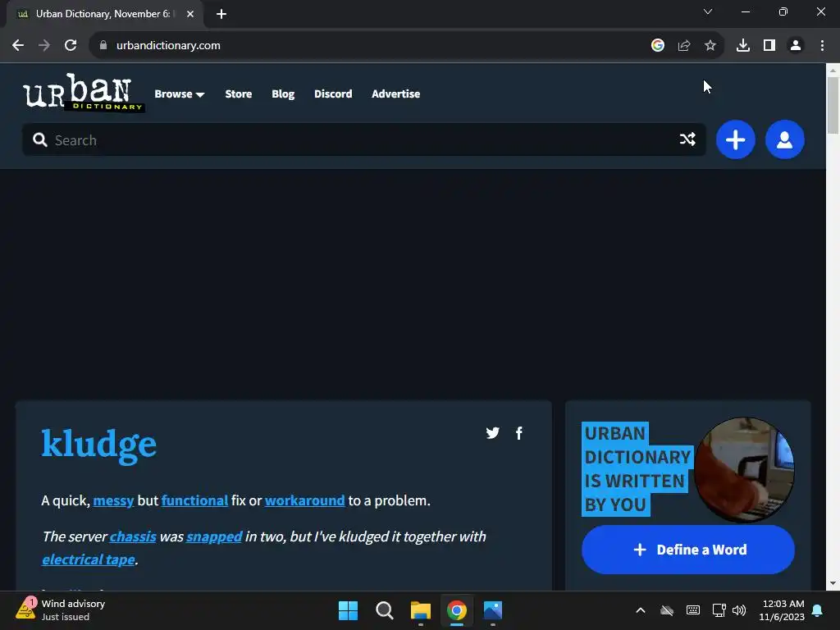Share this page icon
Screen dimensions: 840x630
[x=684, y=46]
